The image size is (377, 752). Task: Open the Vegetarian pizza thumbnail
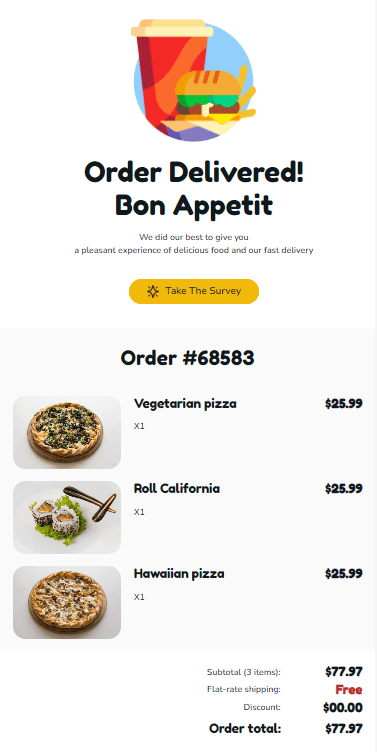67,432
